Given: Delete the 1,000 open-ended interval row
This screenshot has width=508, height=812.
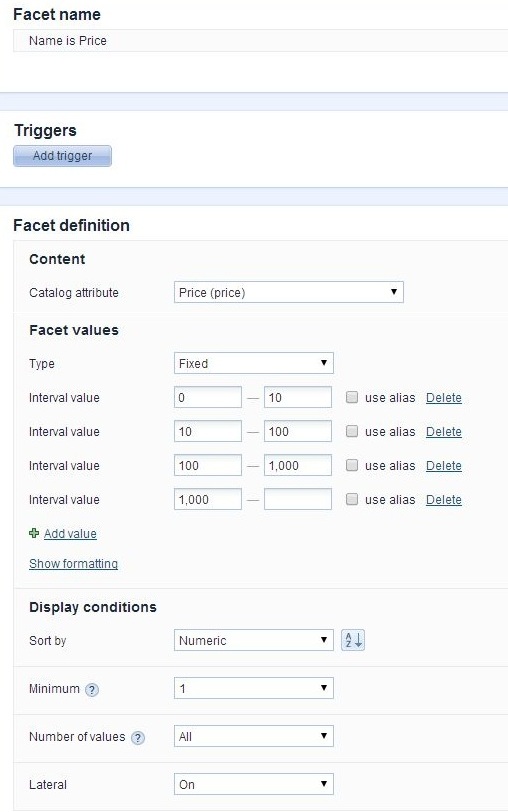Looking at the screenshot, I should coord(444,500).
